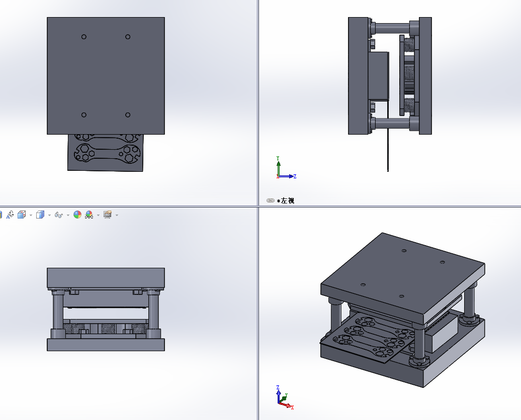This screenshot has width=521, height=420.
Task: Select the top plate in the top-view pane
Action: tap(106, 76)
